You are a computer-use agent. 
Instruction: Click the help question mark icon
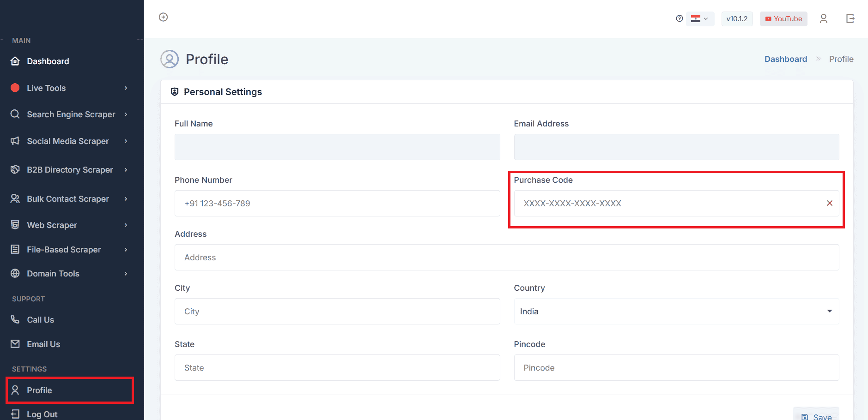[679, 18]
